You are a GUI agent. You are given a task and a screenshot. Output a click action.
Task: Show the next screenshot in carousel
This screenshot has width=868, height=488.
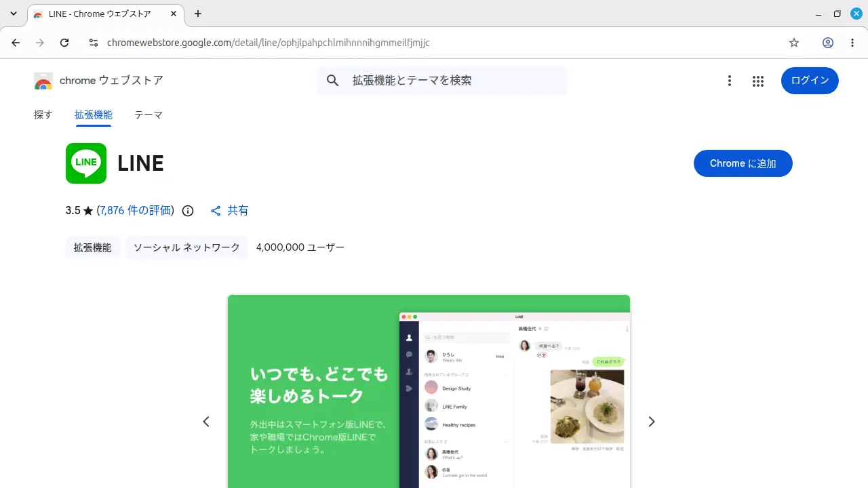652,422
